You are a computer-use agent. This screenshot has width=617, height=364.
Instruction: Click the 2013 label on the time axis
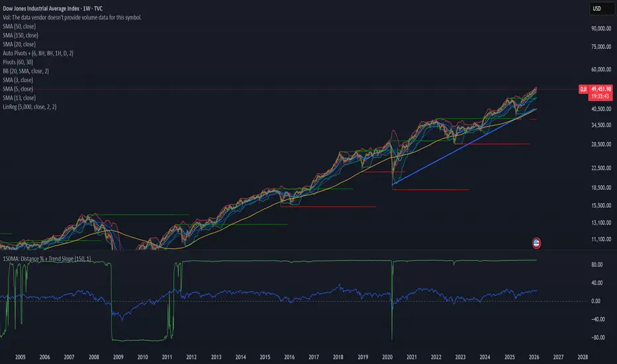(x=216, y=357)
